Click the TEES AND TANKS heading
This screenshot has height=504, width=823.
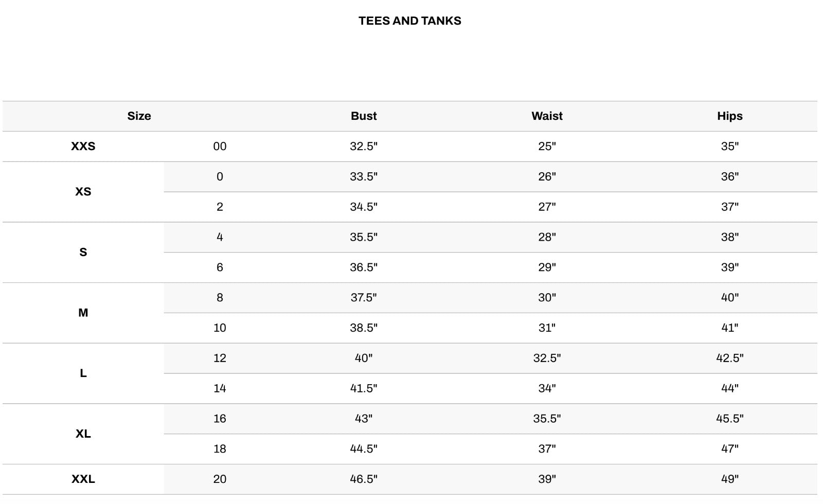click(x=409, y=21)
